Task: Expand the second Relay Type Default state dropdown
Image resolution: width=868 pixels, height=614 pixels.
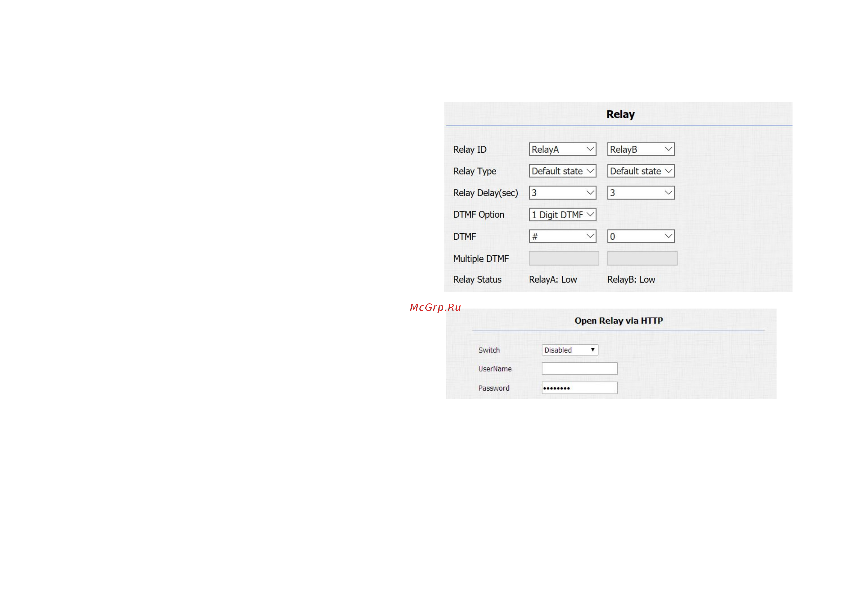Action: coord(641,171)
